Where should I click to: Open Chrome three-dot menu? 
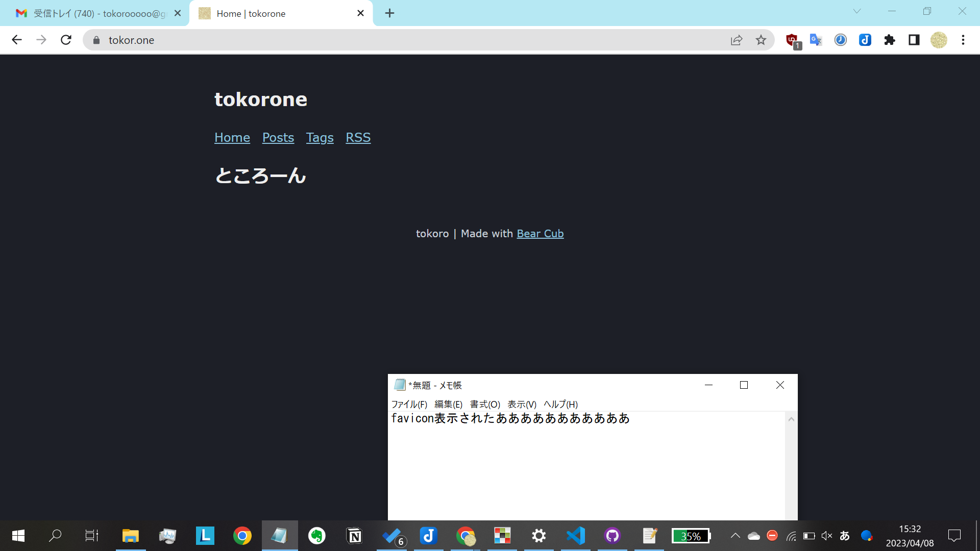pos(963,40)
